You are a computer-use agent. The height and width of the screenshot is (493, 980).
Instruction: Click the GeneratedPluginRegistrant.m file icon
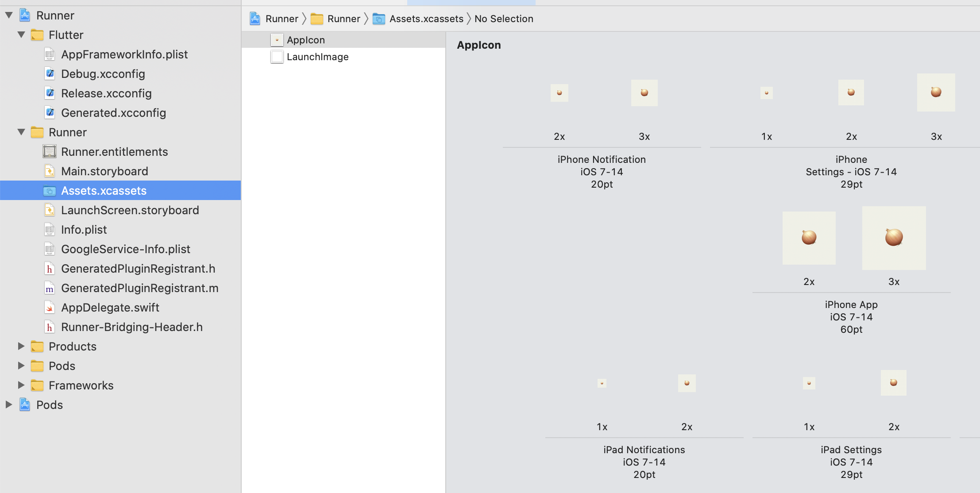[50, 288]
